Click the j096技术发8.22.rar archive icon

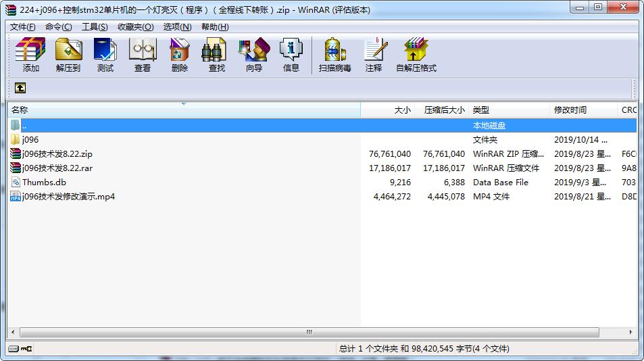(15, 168)
